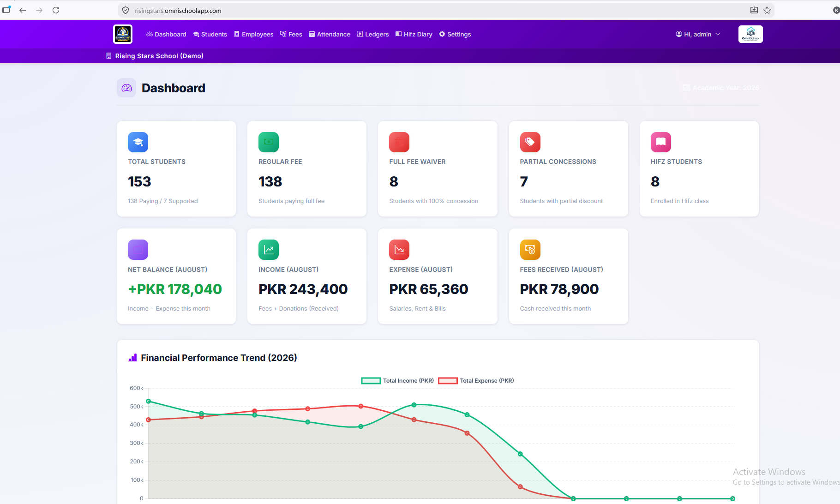Click the OmniSchool logo badge

click(x=750, y=34)
